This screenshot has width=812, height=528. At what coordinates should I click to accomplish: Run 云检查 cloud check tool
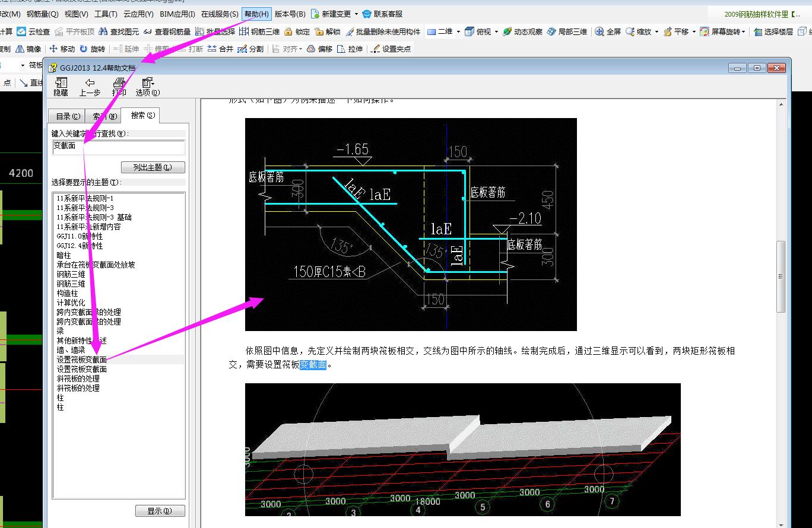[x=33, y=31]
